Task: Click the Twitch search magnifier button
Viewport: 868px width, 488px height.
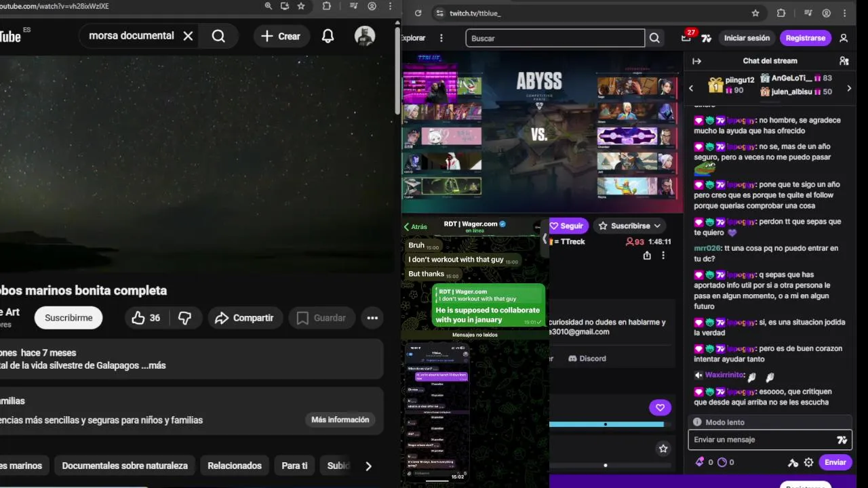Action: point(654,38)
